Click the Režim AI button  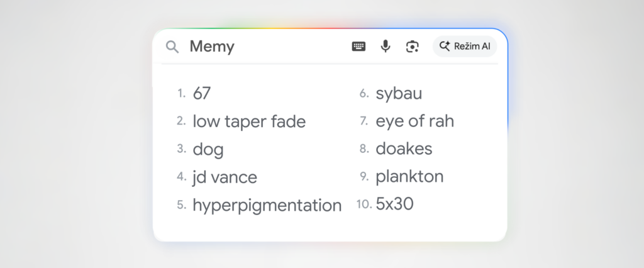tap(465, 46)
